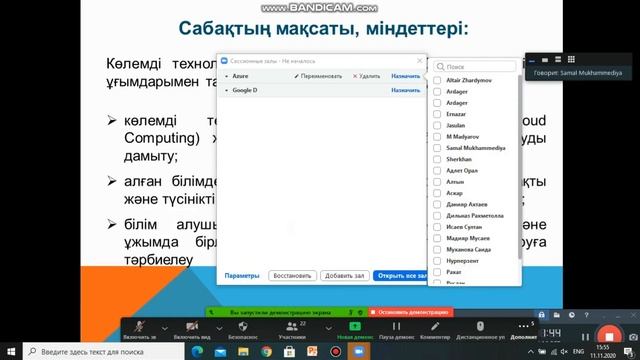Click Assign for Google D room
Screen dimensions: 640x360
(405, 90)
